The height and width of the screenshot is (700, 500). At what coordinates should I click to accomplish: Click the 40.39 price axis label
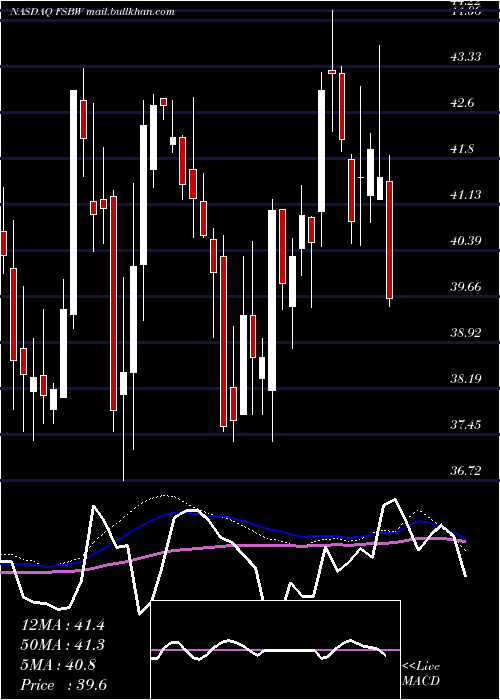point(465,241)
